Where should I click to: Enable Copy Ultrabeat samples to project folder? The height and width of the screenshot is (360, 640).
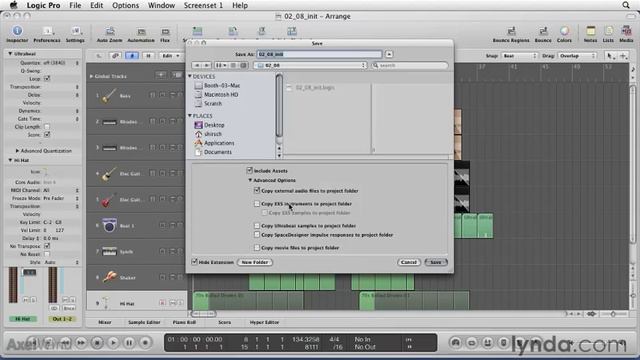257,225
